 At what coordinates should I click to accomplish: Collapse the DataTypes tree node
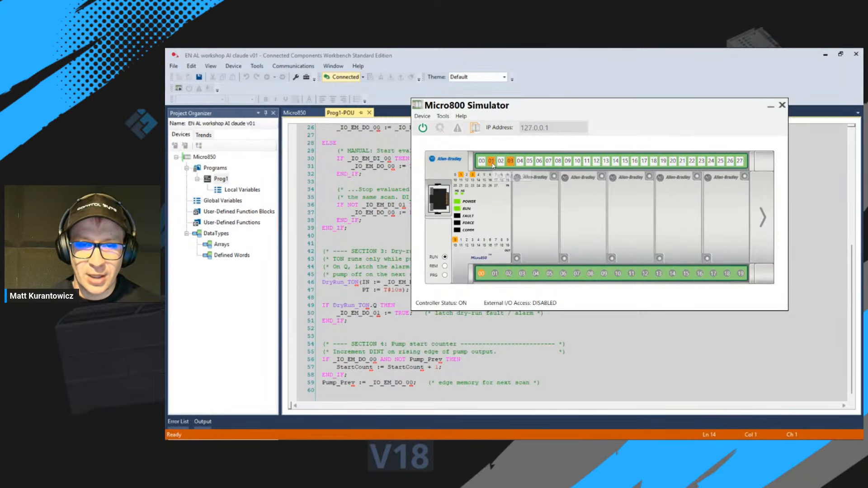coord(186,233)
